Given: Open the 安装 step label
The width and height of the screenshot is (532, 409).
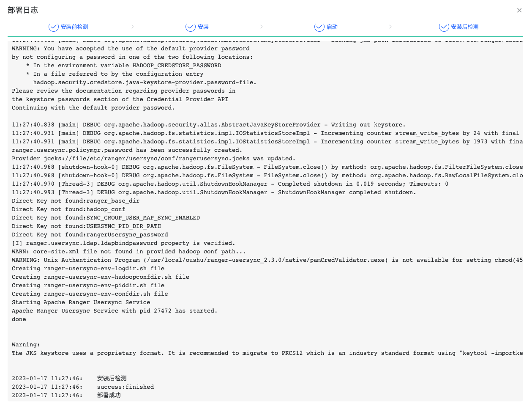Looking at the screenshot, I should (x=203, y=27).
